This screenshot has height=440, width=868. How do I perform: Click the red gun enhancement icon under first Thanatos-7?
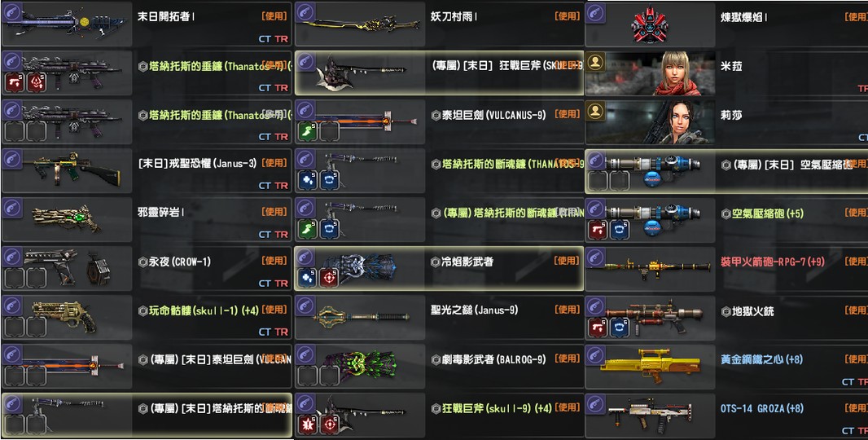coord(15,82)
